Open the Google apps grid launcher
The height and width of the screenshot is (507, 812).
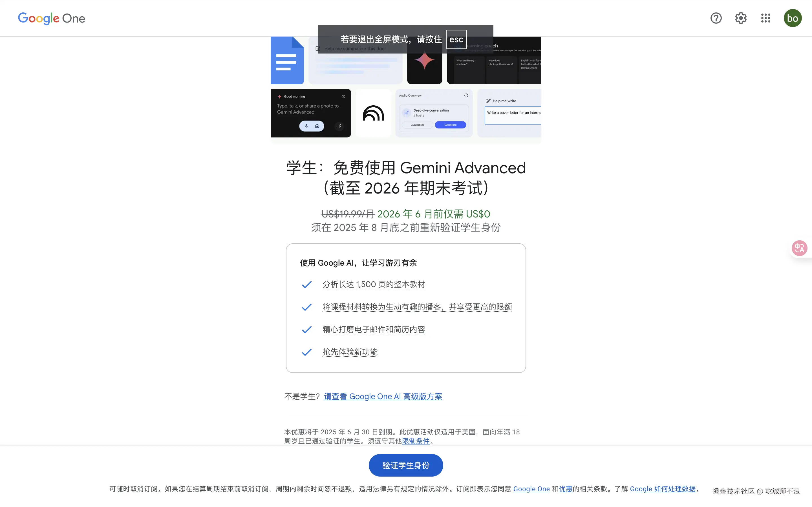(x=765, y=18)
